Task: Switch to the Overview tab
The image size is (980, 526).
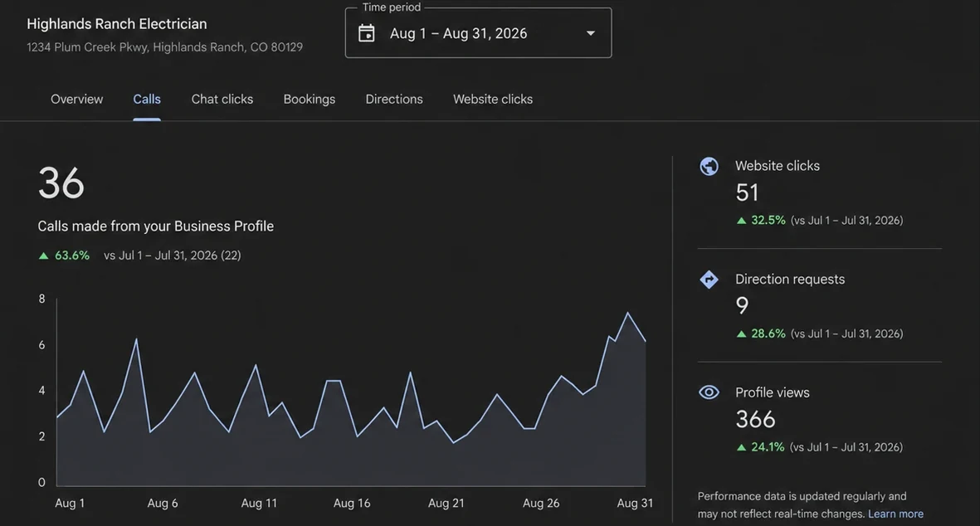Action: click(x=77, y=100)
